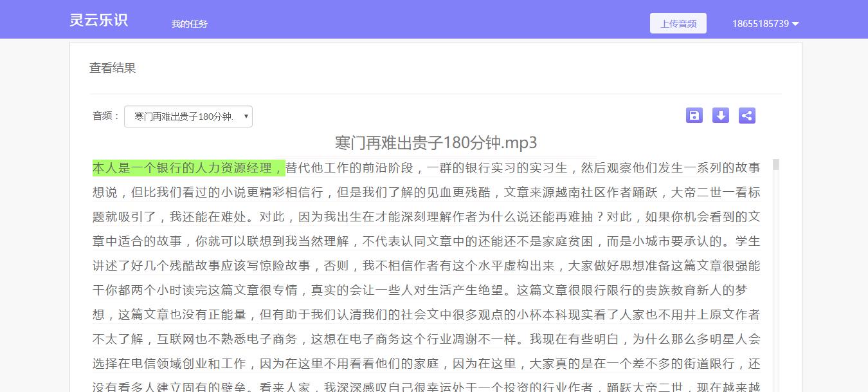Click the 查看结果 section header
Screen dimensions: 868x392
pyautogui.click(x=113, y=68)
